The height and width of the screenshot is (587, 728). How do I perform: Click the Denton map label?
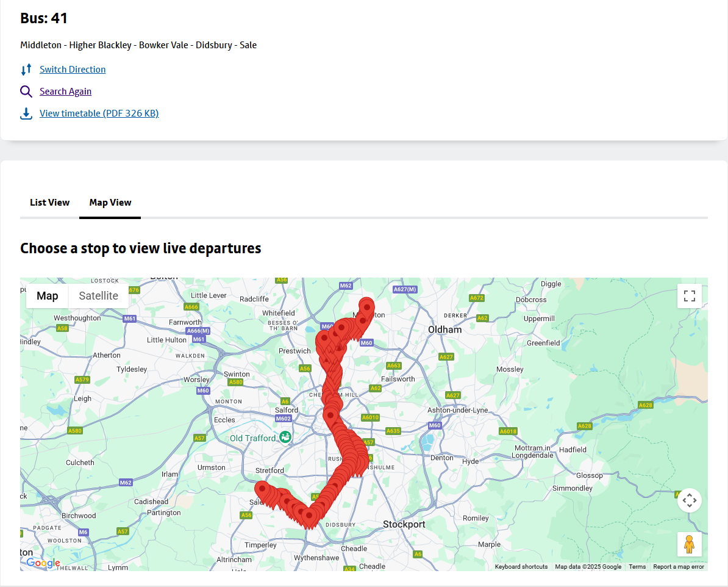point(442,458)
